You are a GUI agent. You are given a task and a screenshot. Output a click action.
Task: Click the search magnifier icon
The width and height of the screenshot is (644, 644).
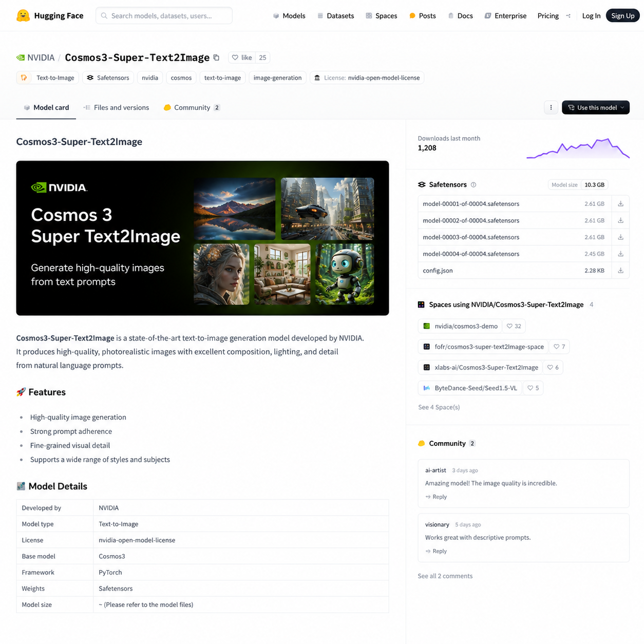[104, 16]
